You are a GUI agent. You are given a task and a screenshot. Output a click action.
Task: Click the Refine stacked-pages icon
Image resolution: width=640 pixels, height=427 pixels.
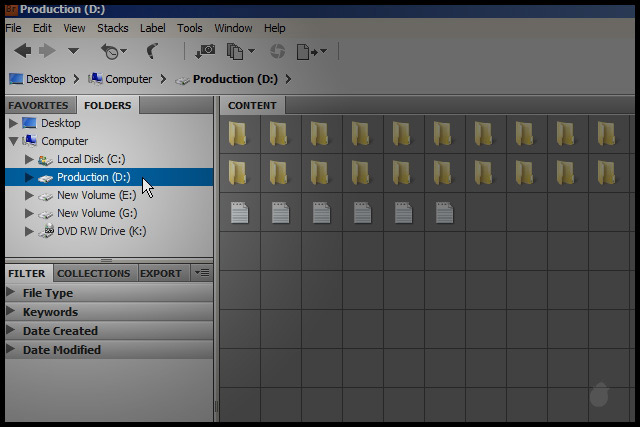point(237,51)
